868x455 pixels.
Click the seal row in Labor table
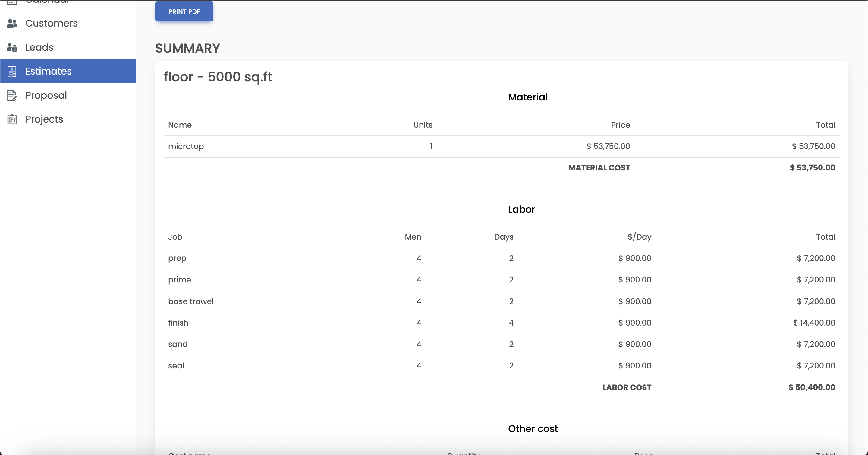(x=176, y=365)
